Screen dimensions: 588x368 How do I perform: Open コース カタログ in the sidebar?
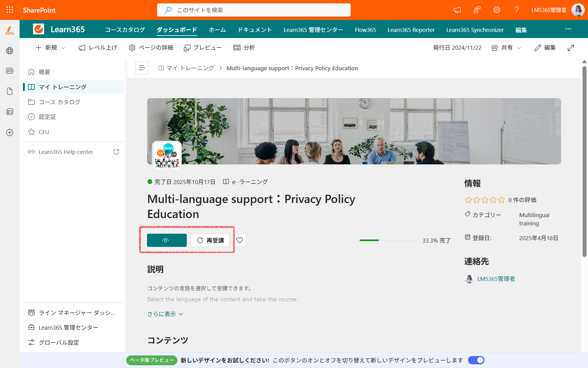73,102
